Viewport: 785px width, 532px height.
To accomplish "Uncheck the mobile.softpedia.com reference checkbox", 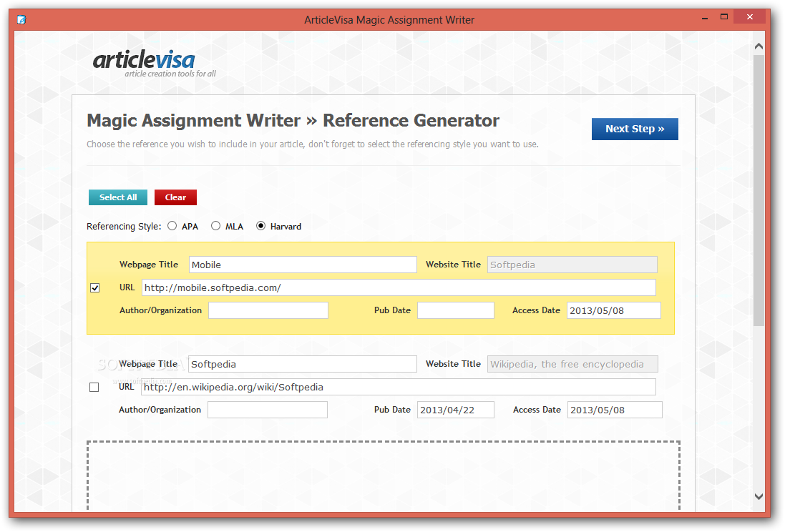I will [94, 287].
